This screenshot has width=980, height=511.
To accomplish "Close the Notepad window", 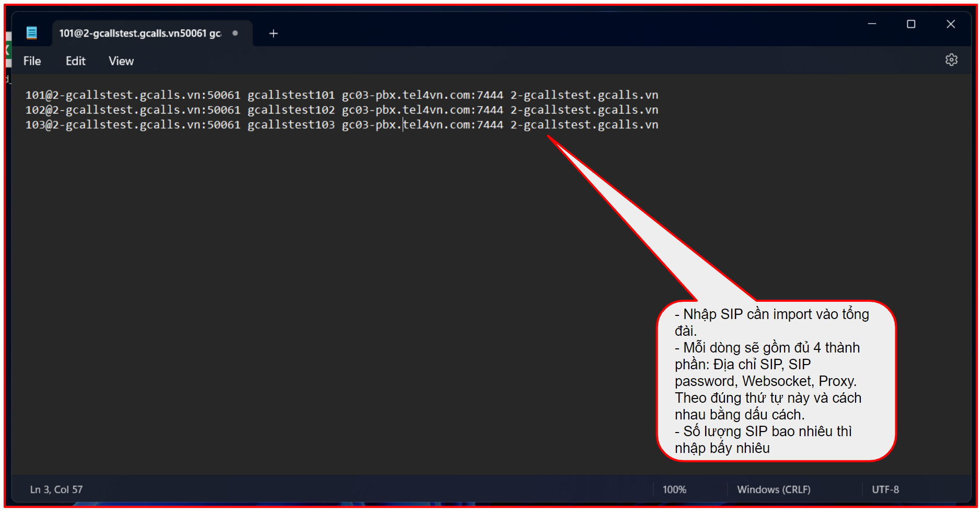I will pyautogui.click(x=951, y=24).
